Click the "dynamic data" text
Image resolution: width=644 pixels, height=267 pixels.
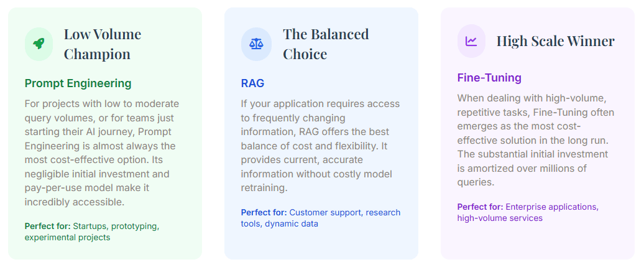tap(292, 223)
